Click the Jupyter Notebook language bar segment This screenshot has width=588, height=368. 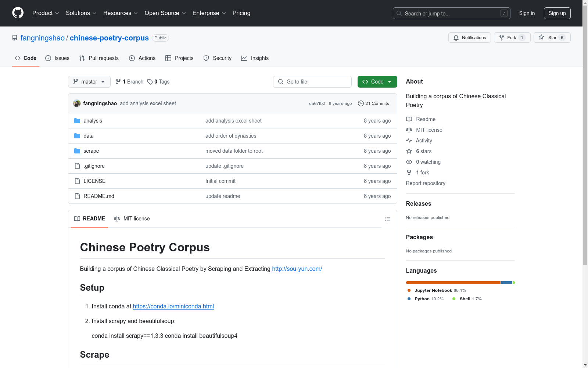coord(453,283)
